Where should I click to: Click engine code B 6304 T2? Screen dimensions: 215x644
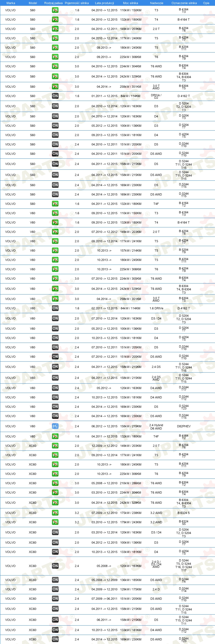pyautogui.click(x=184, y=483)
